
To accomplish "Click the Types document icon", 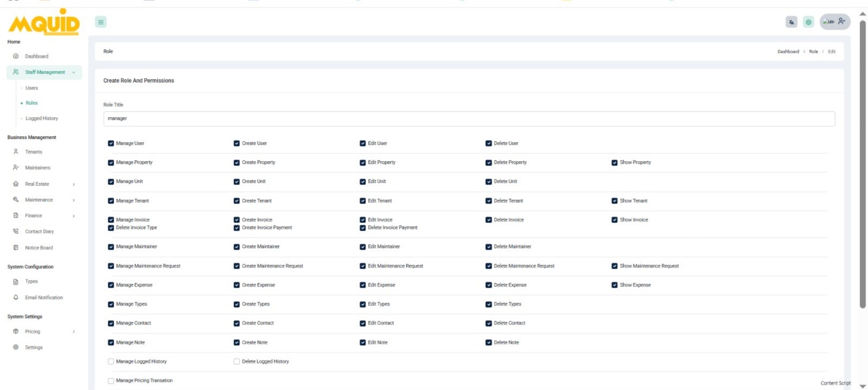I will 16,281.
